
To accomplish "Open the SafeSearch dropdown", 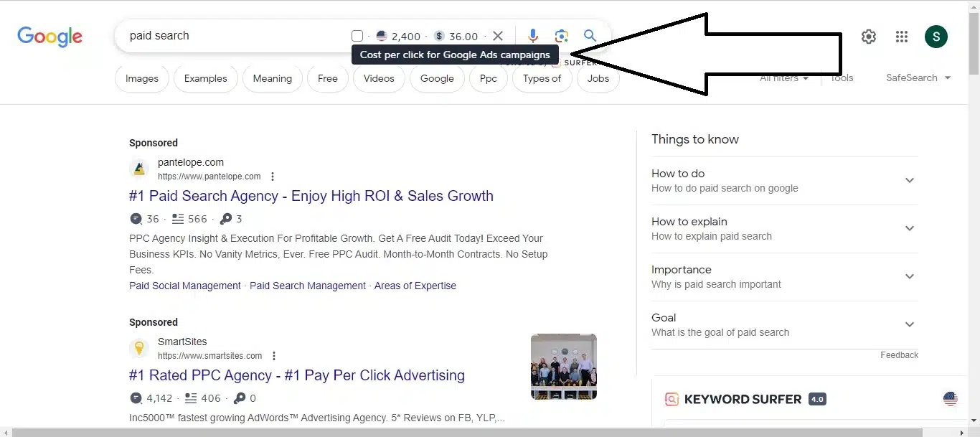I will point(918,77).
